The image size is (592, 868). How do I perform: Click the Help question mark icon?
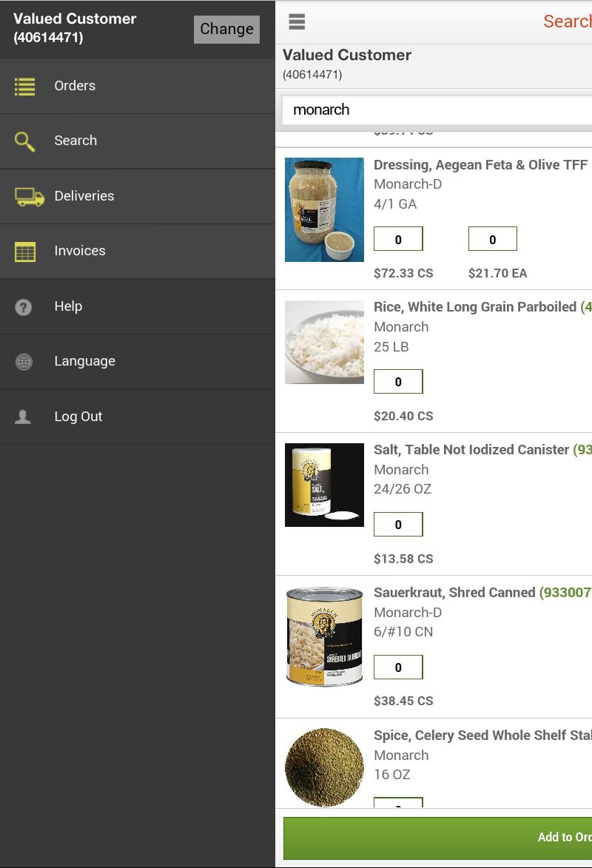click(x=23, y=306)
